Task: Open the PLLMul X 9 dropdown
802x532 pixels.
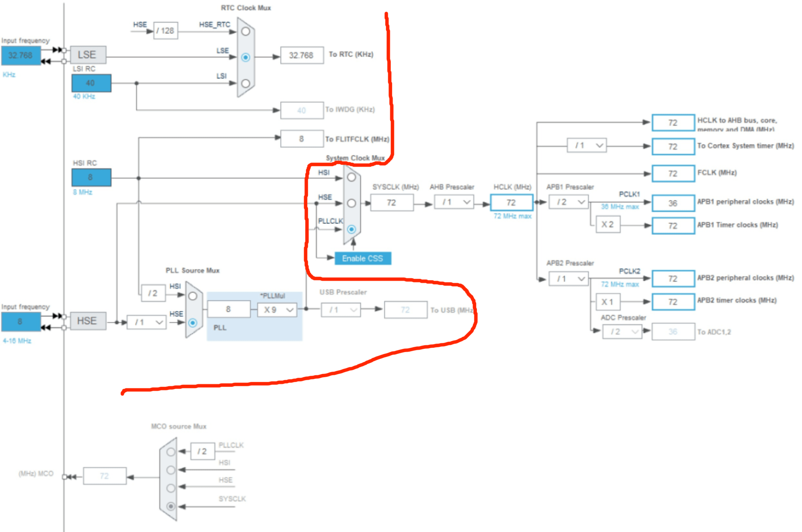Action: 278,310
